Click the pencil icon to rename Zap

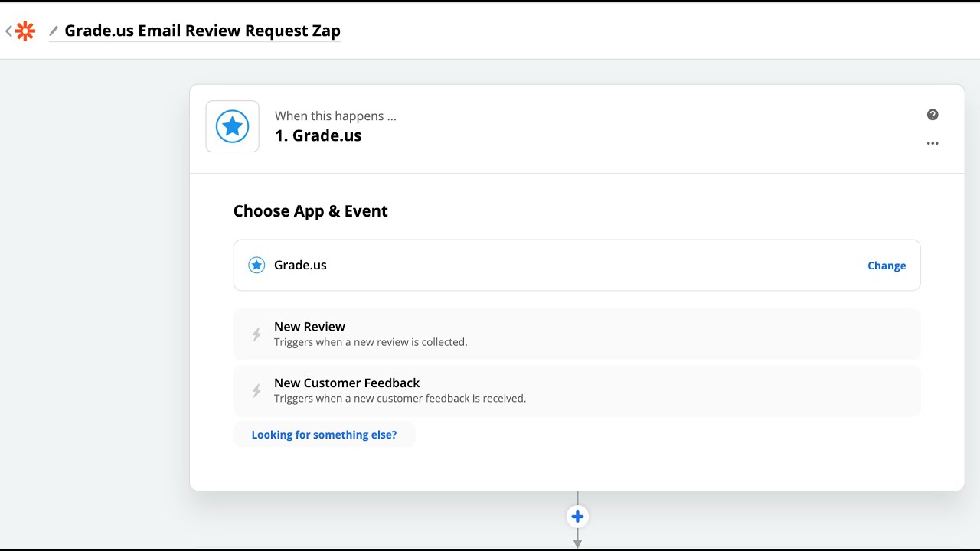(54, 31)
